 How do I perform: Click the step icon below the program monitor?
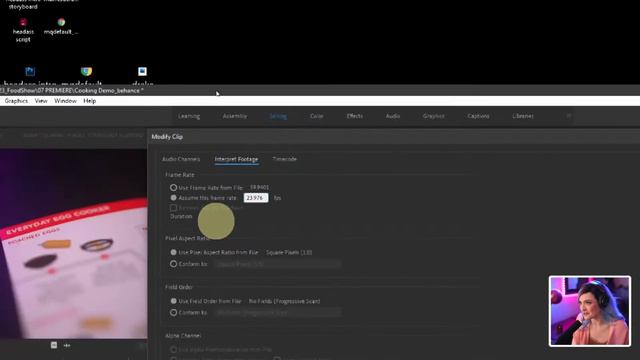67,345
